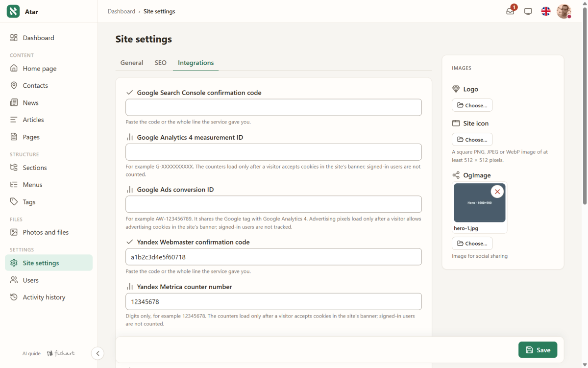Go to Contacts in sidebar

[49, 85]
